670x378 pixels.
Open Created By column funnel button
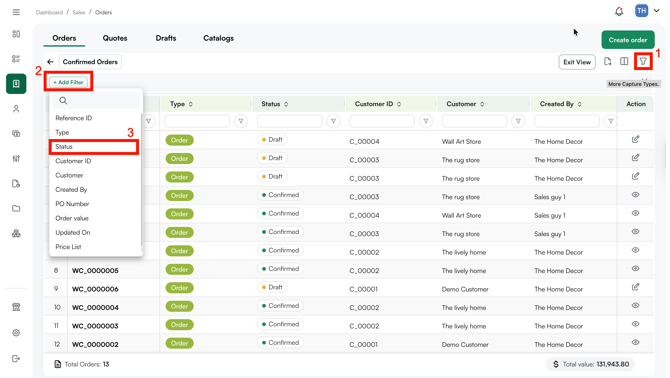(x=611, y=121)
